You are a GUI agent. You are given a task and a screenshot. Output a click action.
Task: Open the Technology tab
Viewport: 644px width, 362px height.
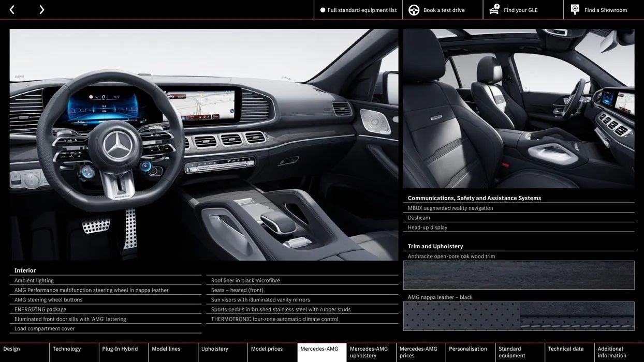pos(72,351)
